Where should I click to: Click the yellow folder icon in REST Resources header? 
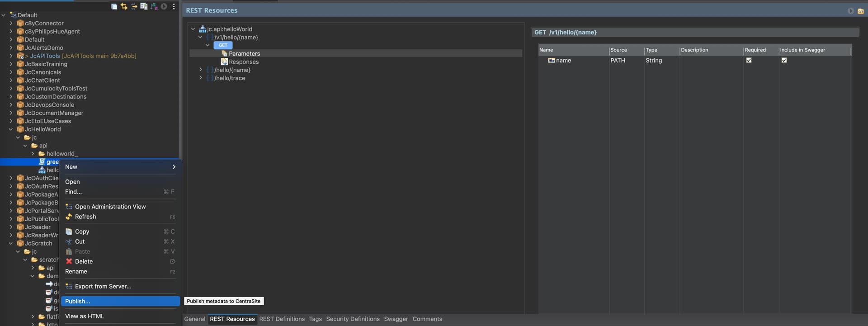click(x=860, y=10)
